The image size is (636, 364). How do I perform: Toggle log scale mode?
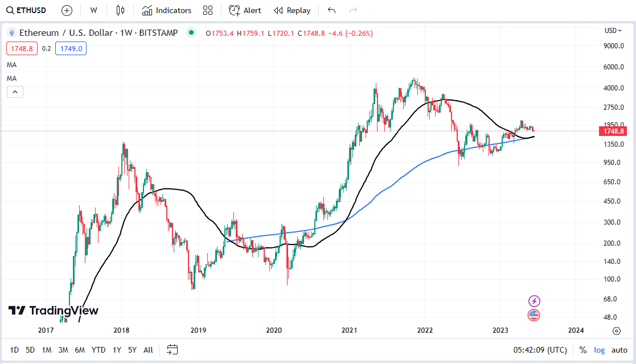click(x=599, y=350)
